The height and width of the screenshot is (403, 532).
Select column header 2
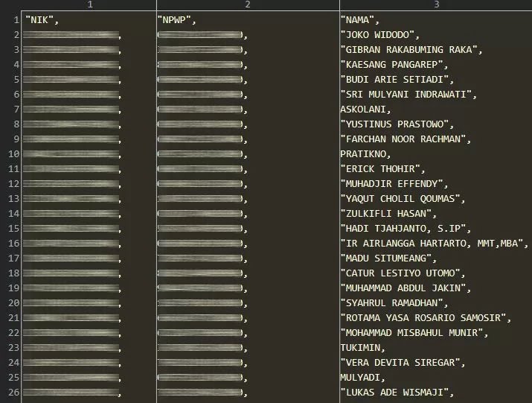click(248, 5)
